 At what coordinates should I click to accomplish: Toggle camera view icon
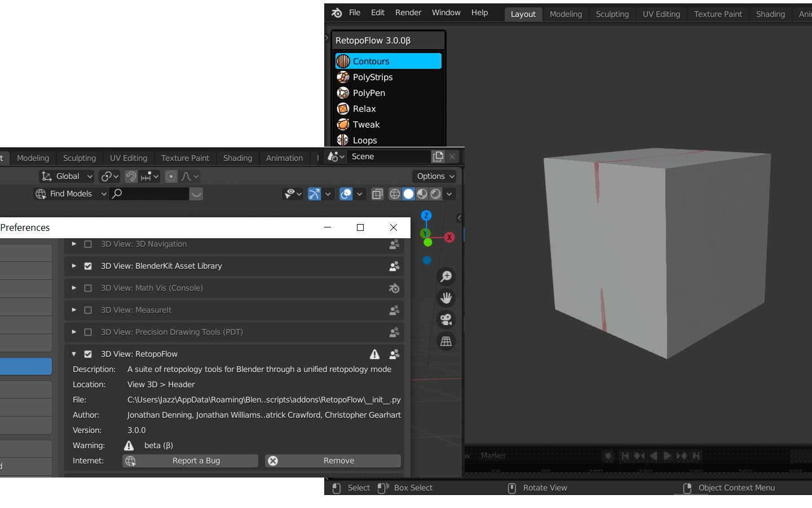[446, 319]
